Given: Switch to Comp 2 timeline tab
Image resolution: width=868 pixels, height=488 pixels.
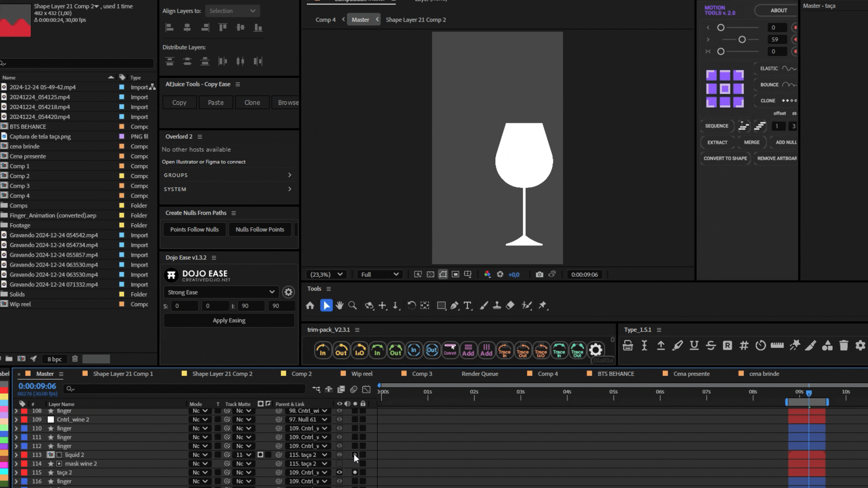Looking at the screenshot, I should 302,374.
